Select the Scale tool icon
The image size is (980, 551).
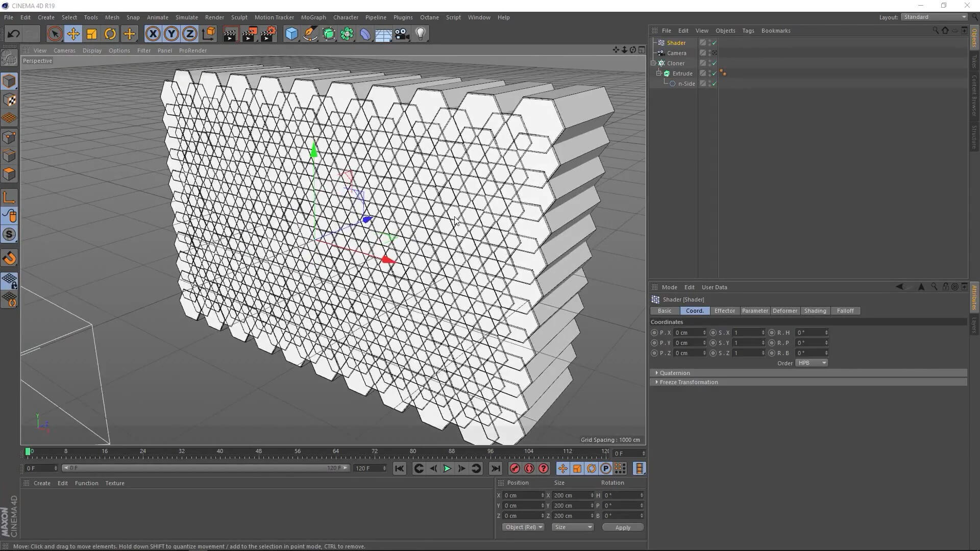point(92,34)
